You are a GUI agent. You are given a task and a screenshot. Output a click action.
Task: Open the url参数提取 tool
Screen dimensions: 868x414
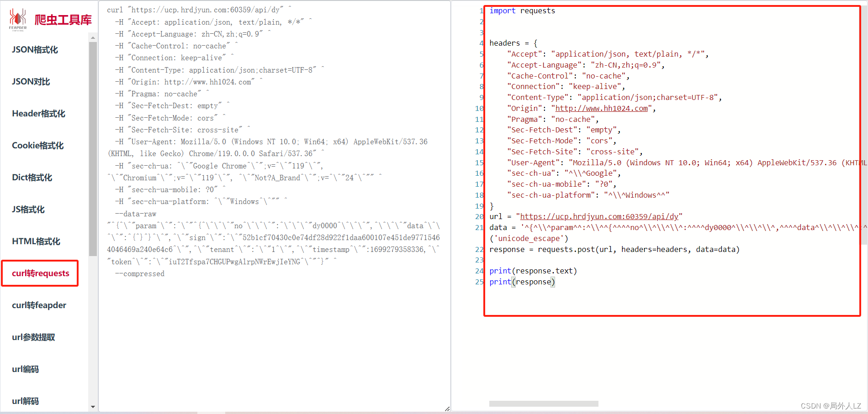[x=33, y=337]
